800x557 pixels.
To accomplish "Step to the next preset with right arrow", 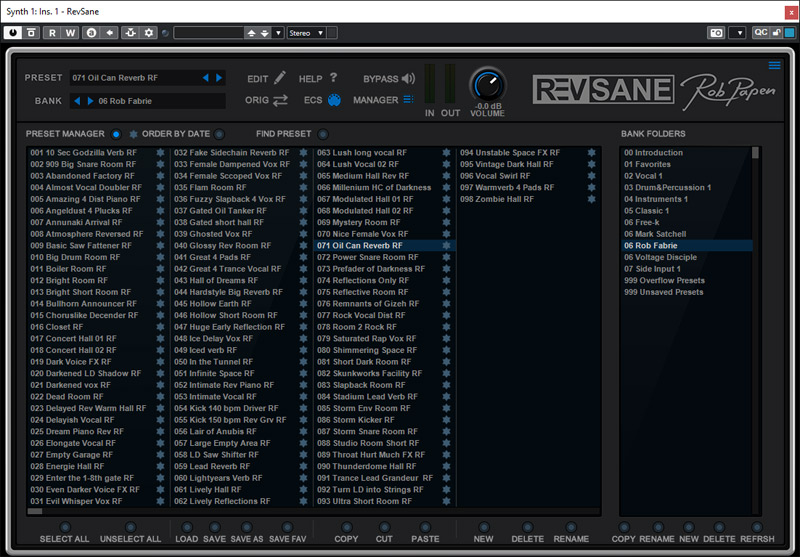I will point(220,77).
